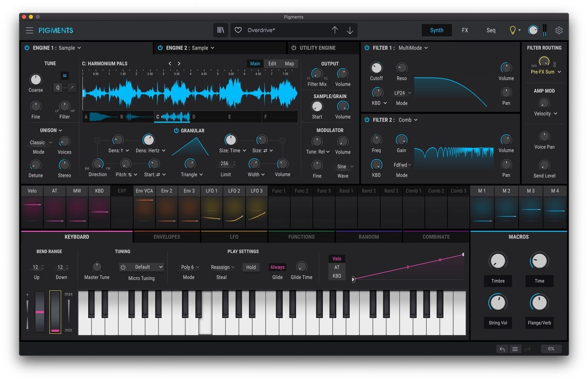
Task: Go to previous sample with left chevron
Action: click(x=170, y=63)
